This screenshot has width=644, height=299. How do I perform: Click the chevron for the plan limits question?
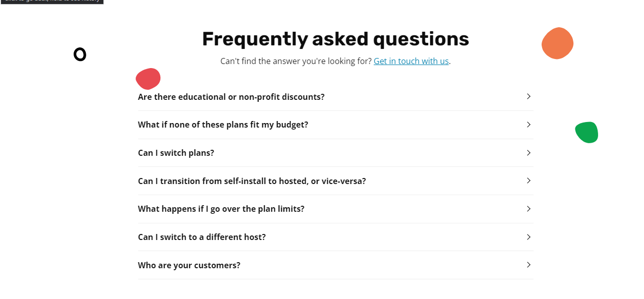529,209
